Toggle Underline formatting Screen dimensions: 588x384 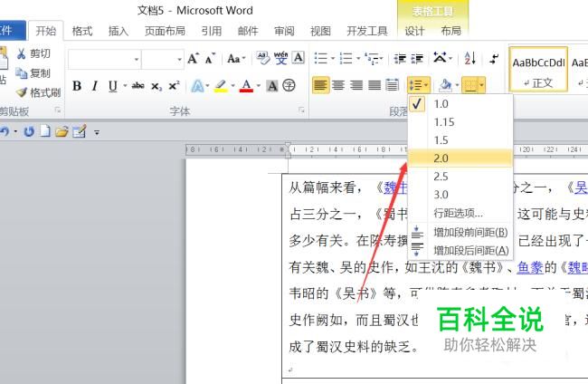112,86
